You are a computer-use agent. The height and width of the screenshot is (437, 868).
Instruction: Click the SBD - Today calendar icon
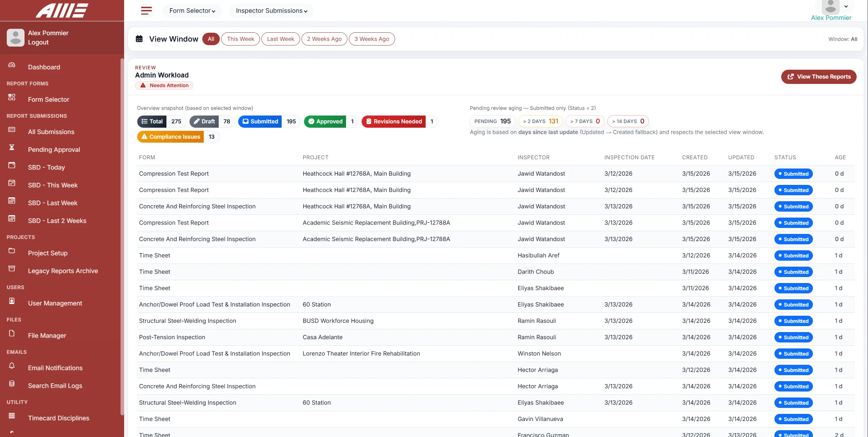[12, 165]
